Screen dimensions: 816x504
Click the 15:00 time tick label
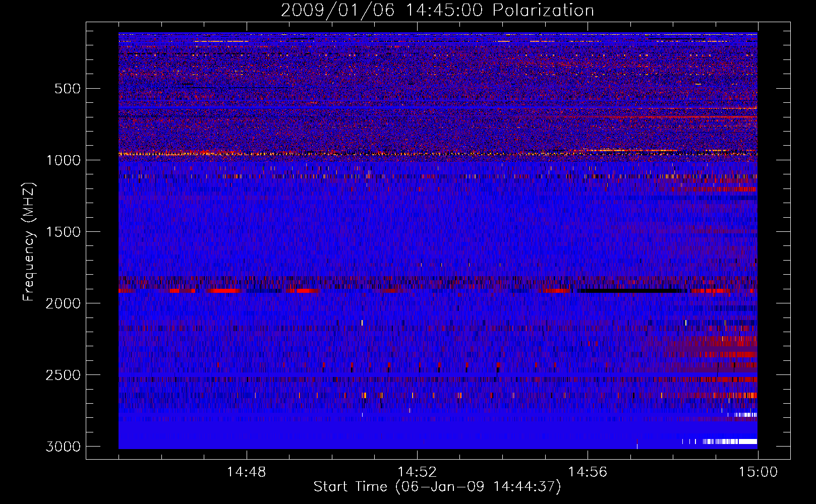coord(758,472)
